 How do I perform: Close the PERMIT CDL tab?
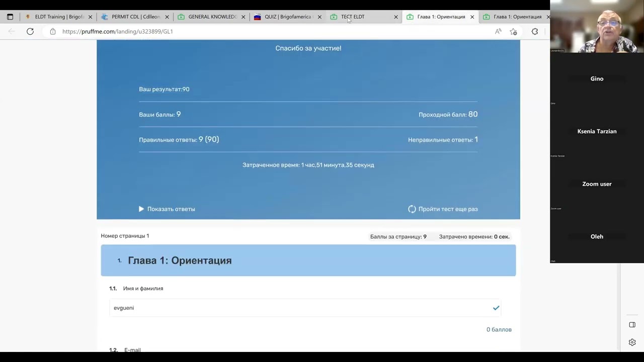167,17
